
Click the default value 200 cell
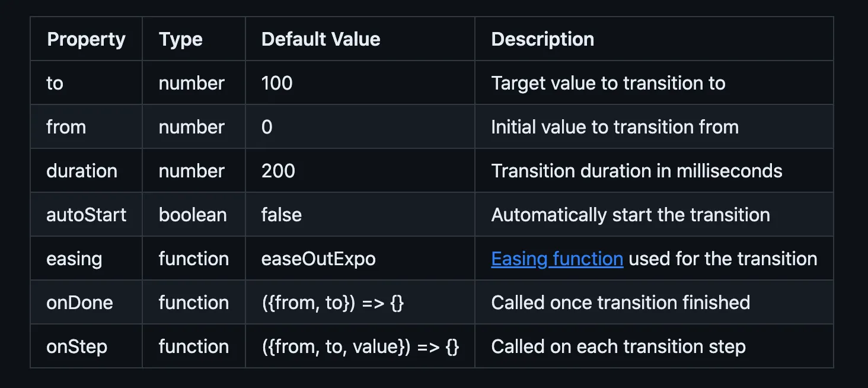point(360,171)
